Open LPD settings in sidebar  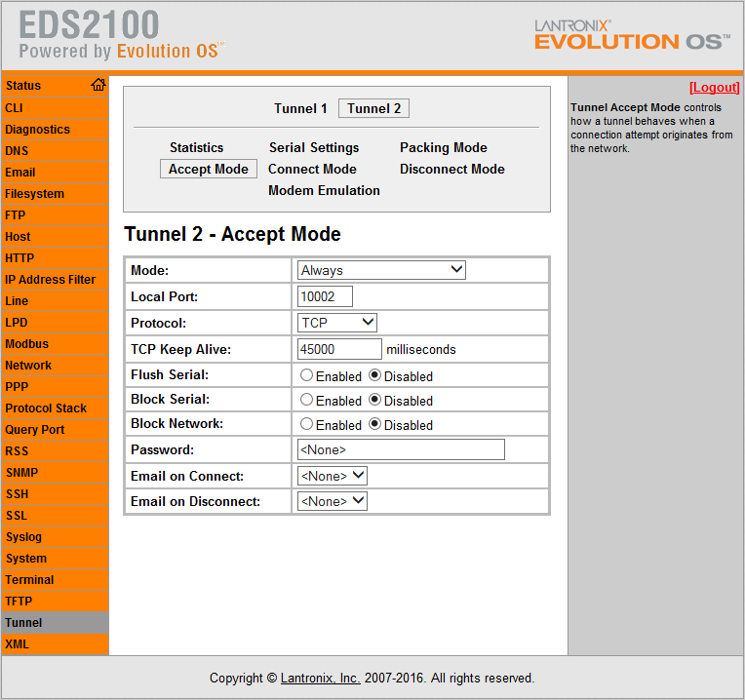(x=56, y=323)
